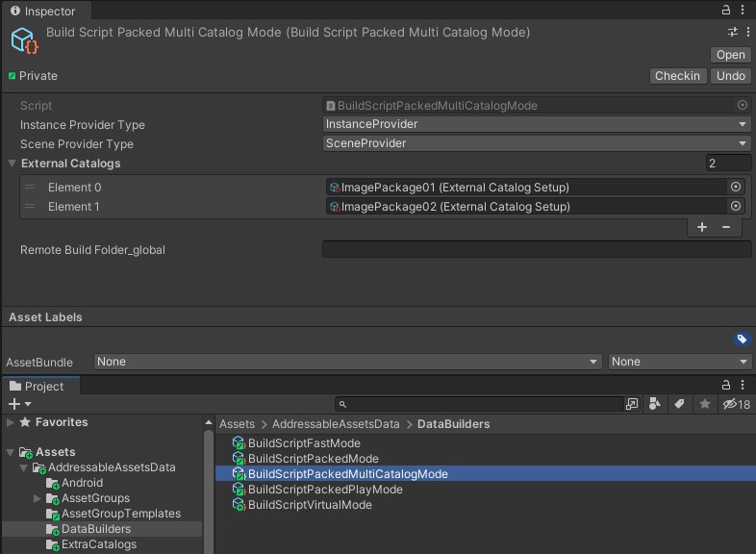Open object picker for ImagePackage02
The height and width of the screenshot is (554, 756).
[736, 206]
